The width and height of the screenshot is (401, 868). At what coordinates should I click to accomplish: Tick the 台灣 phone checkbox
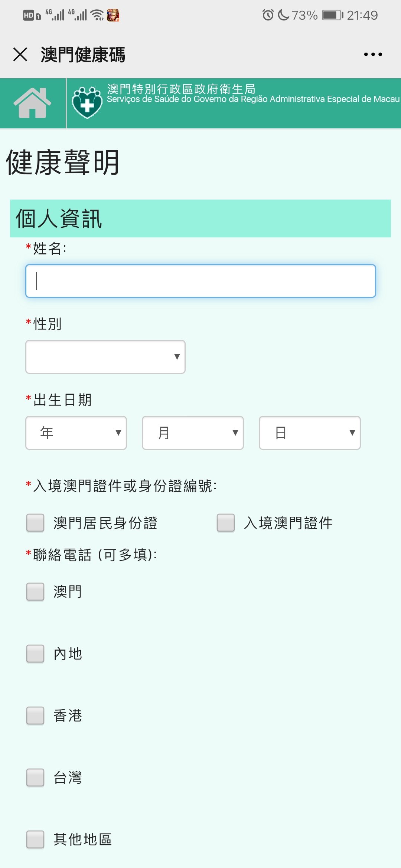[35, 777]
